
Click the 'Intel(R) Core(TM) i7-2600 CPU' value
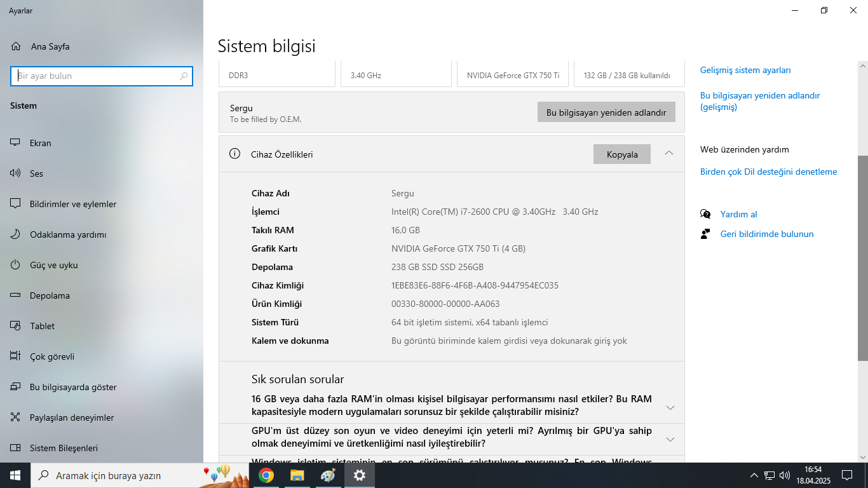(x=495, y=212)
